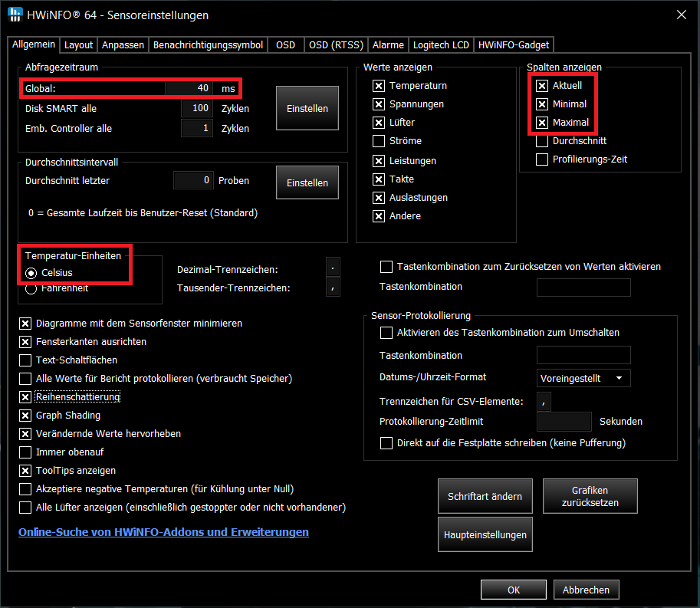Open the Alarme tab
The image size is (700, 608).
tap(388, 45)
